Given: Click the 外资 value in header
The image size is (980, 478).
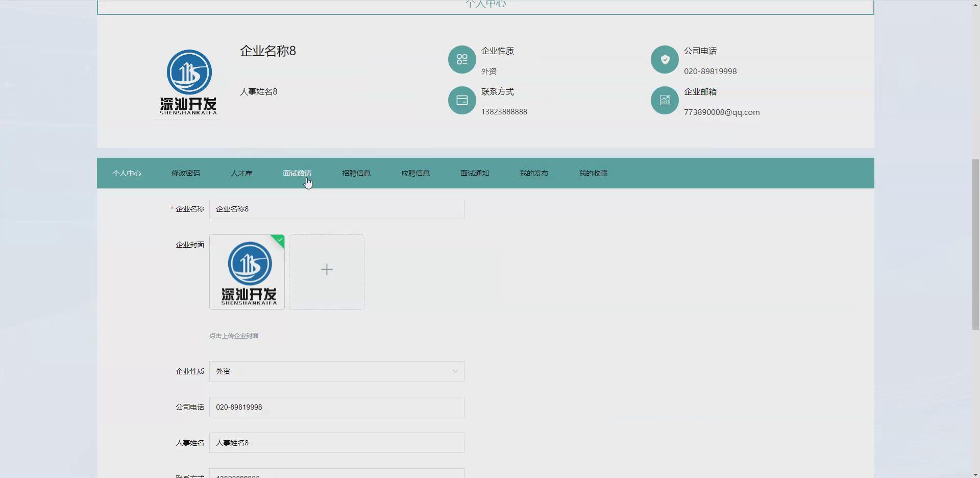Looking at the screenshot, I should click(489, 71).
